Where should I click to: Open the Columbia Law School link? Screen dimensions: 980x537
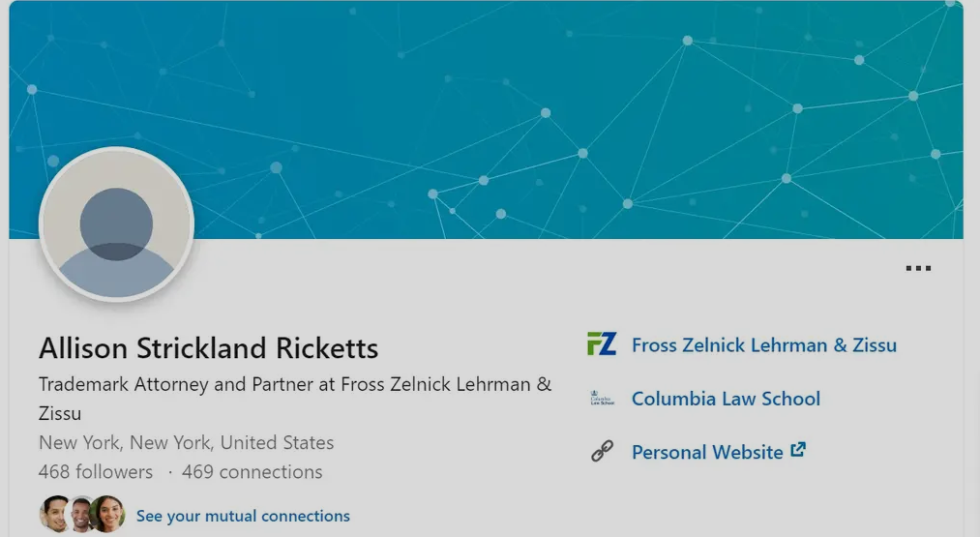click(726, 399)
